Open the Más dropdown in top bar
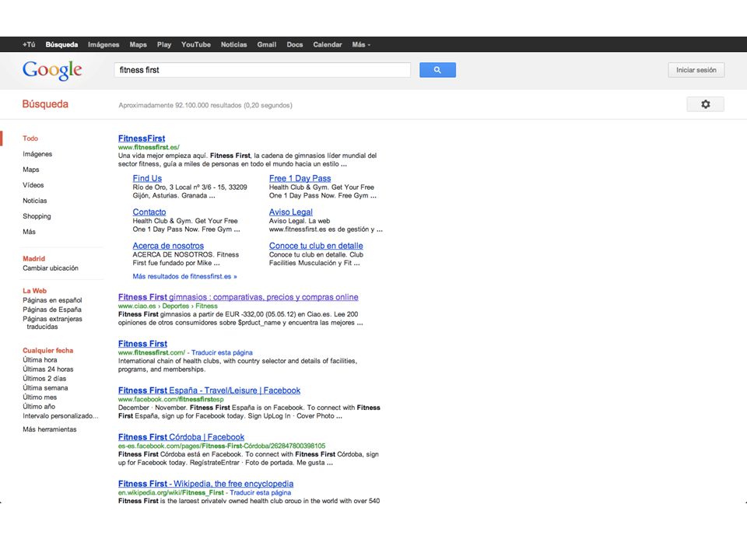 (361, 44)
